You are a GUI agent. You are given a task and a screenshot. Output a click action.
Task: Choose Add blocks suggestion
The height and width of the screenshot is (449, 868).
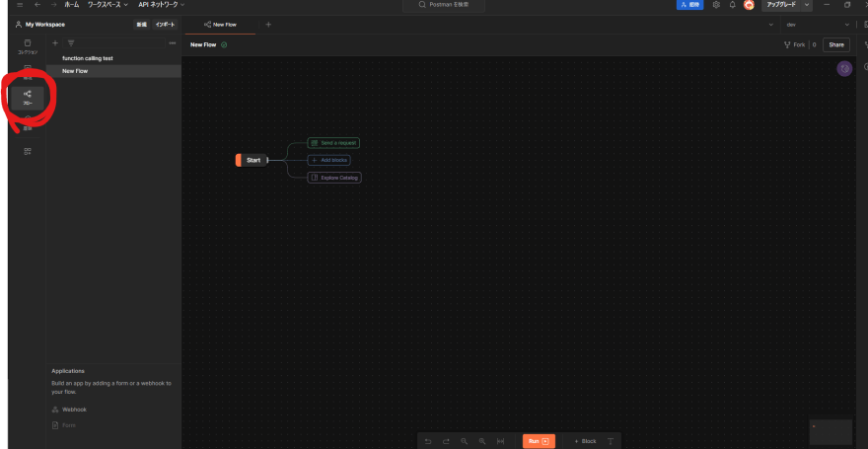point(328,160)
